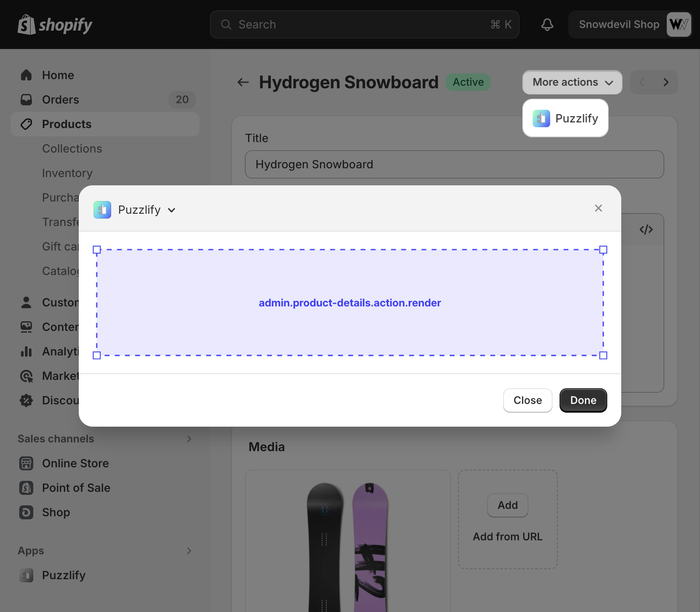
Task: Expand the Puzzlify modal title dropdown
Action: click(171, 210)
